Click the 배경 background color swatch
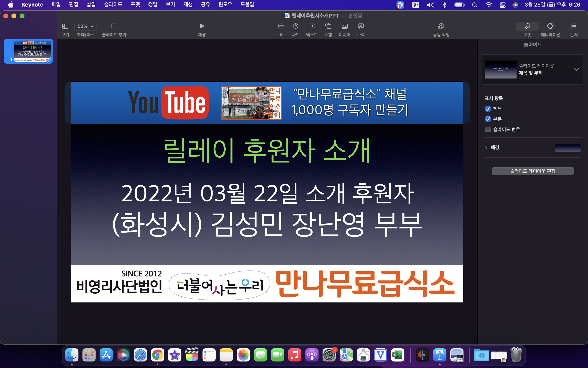Viewport: 588px width, 368px height. pyautogui.click(x=568, y=148)
